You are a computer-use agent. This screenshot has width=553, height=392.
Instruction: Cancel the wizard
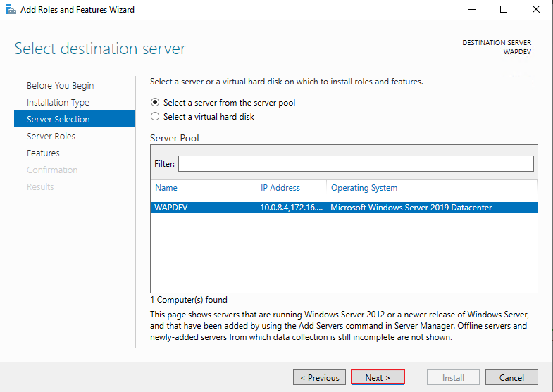[511, 377]
